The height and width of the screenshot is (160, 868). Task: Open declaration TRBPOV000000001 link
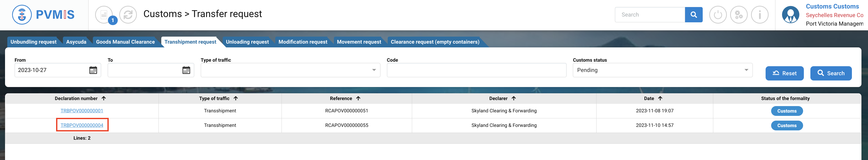click(x=82, y=111)
